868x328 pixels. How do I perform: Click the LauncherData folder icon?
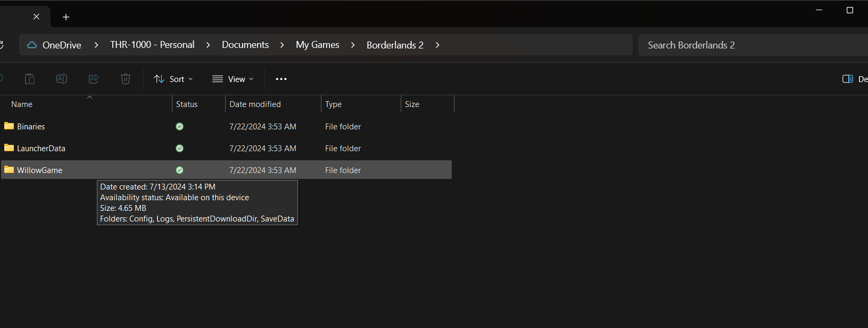tap(9, 148)
